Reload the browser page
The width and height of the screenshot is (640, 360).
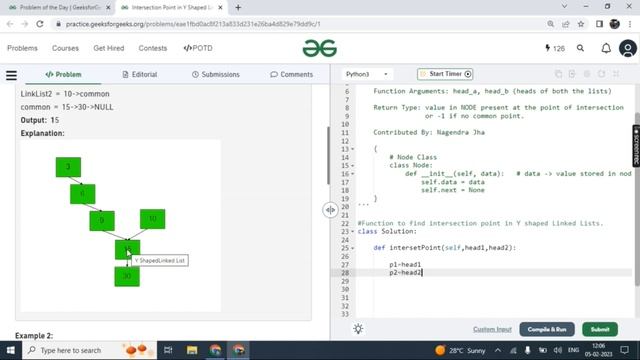[x=40, y=24]
